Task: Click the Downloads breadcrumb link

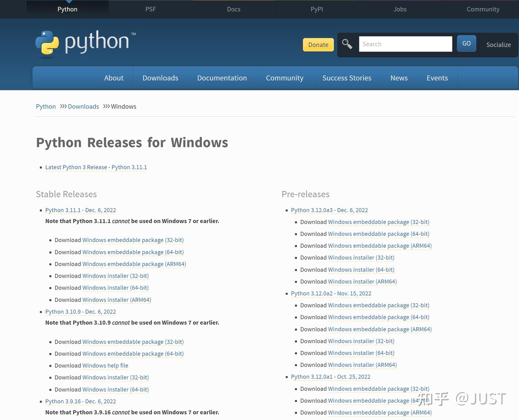Action: pos(83,106)
